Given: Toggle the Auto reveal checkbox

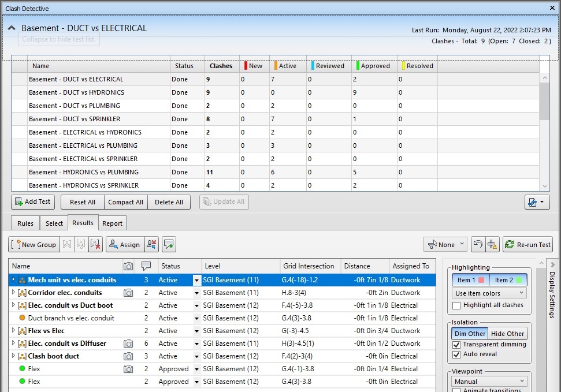Looking at the screenshot, I should coord(457,354).
